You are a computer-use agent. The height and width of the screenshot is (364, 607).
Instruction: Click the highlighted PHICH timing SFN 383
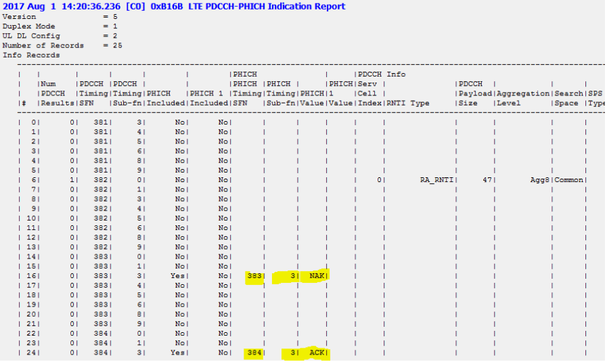tap(254, 275)
